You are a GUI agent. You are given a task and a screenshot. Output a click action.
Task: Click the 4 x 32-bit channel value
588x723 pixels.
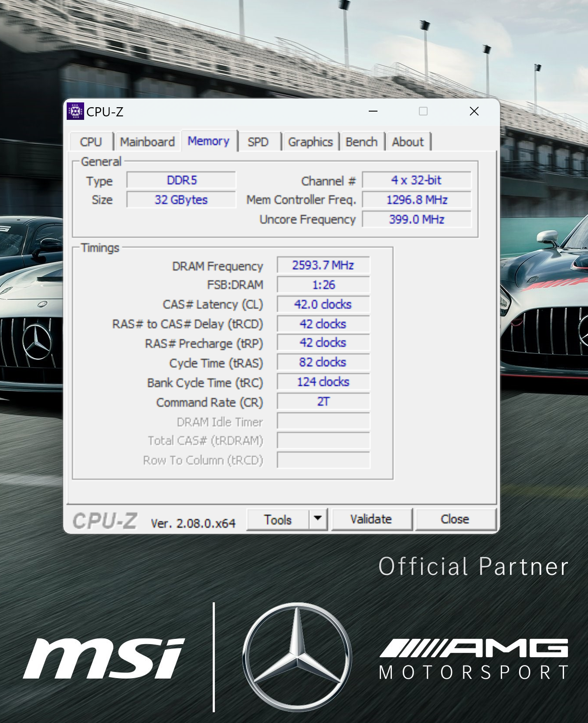(417, 180)
